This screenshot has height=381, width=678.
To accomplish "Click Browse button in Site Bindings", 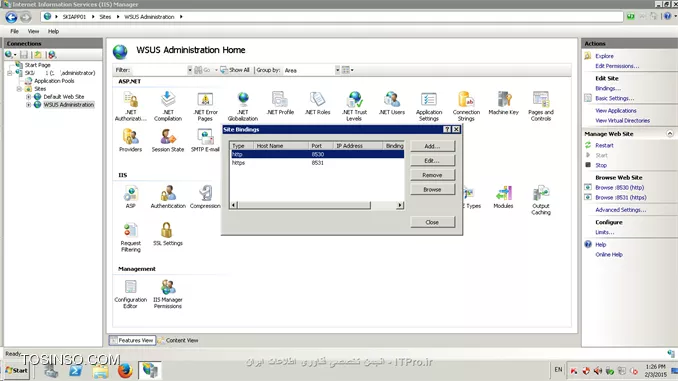I will [x=432, y=189].
